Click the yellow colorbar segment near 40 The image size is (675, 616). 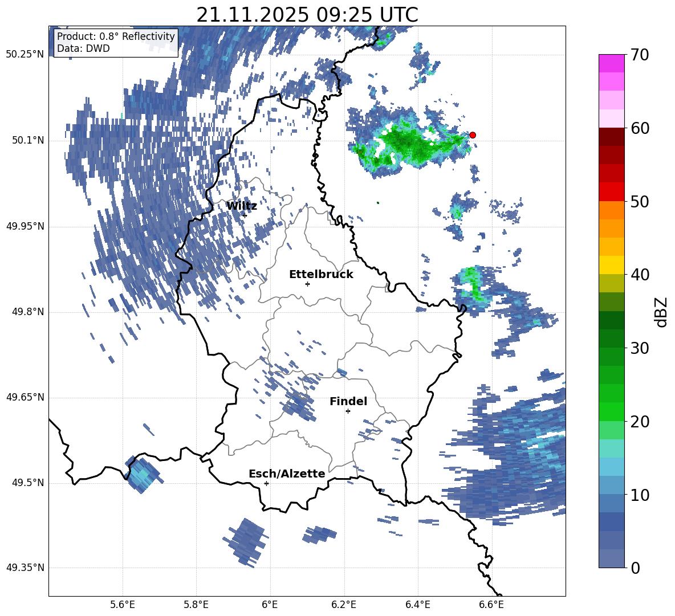click(x=611, y=265)
